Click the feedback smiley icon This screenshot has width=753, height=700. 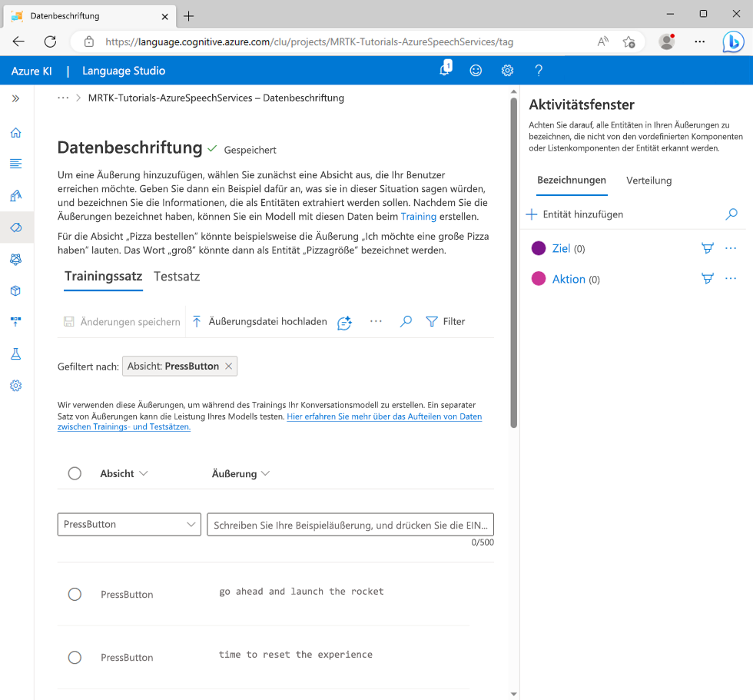476,71
